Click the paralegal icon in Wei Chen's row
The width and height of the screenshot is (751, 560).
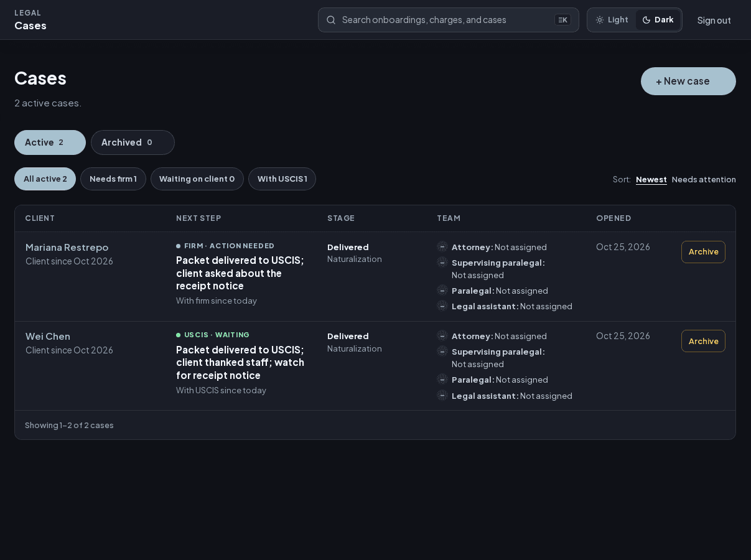[x=442, y=380]
